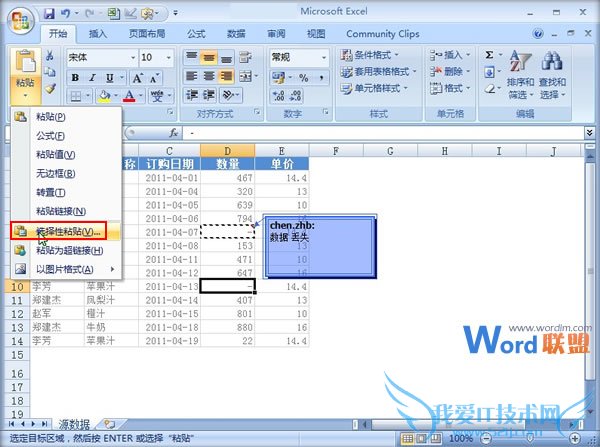600x447 pixels.
Task: Select the 源数据 sheet tab
Action: pyautogui.click(x=74, y=424)
